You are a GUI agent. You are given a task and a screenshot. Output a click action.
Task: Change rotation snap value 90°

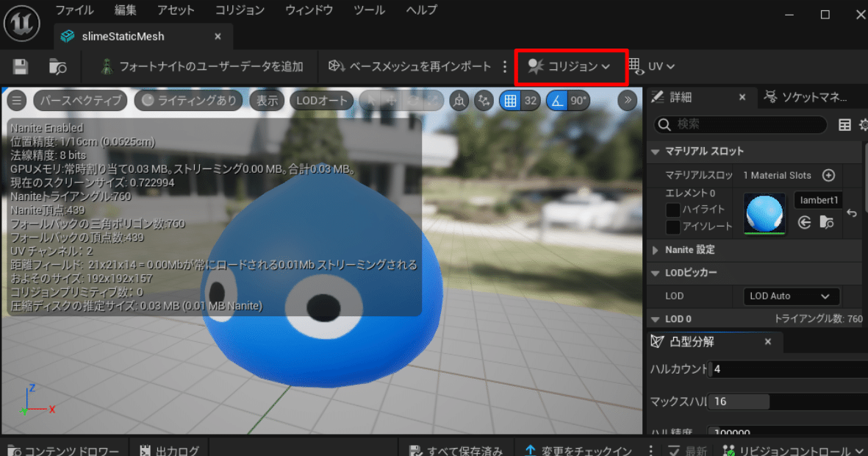[578, 100]
